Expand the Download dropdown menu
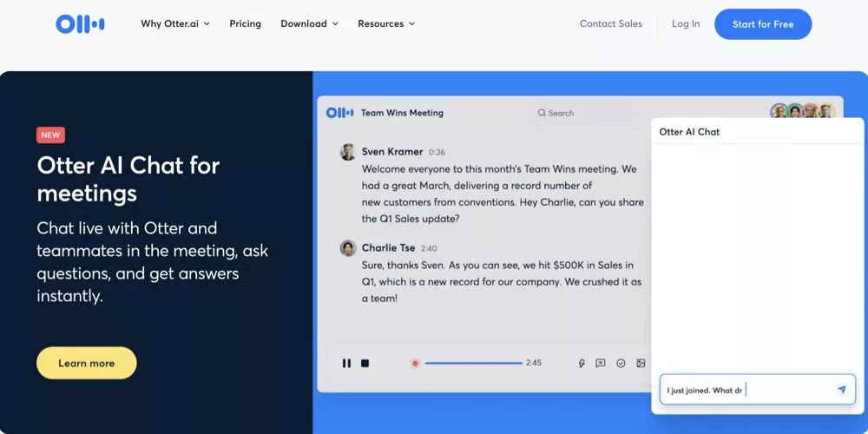The height and width of the screenshot is (434, 868). tap(309, 23)
